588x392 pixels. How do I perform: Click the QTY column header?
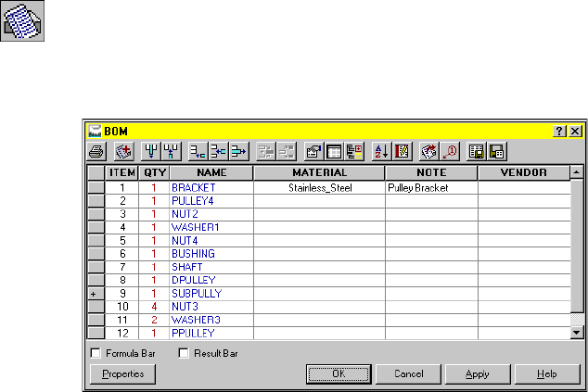click(x=155, y=172)
